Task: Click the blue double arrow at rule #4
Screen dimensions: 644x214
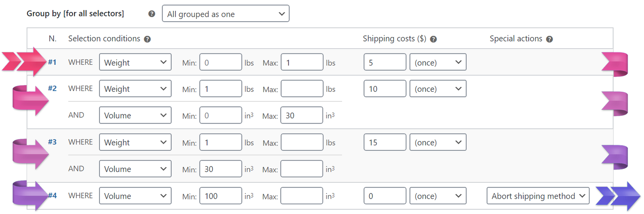Action: point(618,196)
